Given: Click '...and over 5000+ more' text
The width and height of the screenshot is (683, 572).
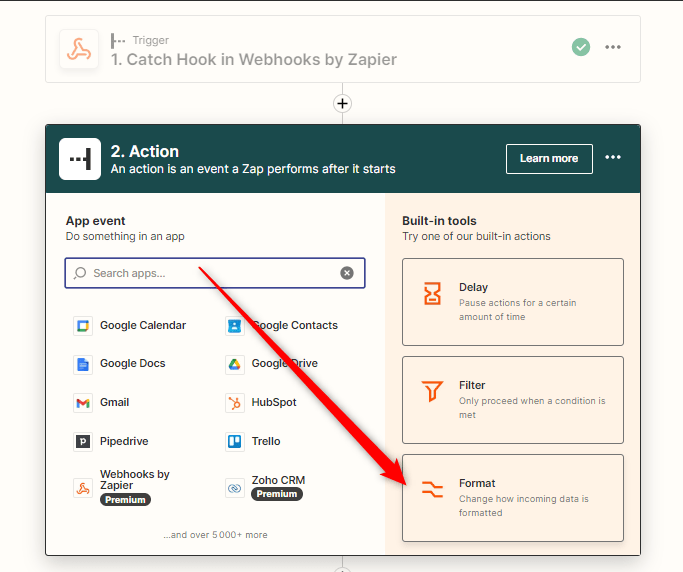Looking at the screenshot, I should 215,535.
